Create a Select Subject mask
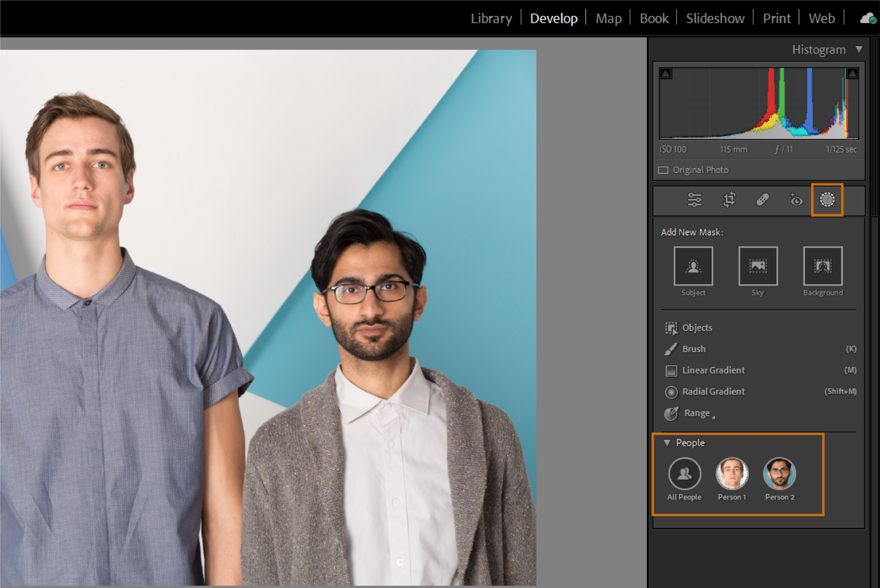Viewport: 880px width, 588px height. click(693, 266)
